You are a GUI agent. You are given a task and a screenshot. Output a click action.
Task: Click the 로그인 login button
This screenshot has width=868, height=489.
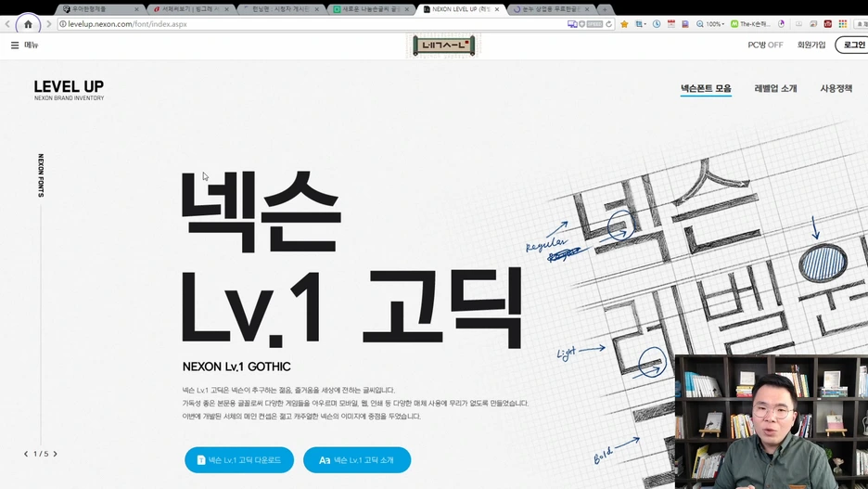click(x=853, y=45)
